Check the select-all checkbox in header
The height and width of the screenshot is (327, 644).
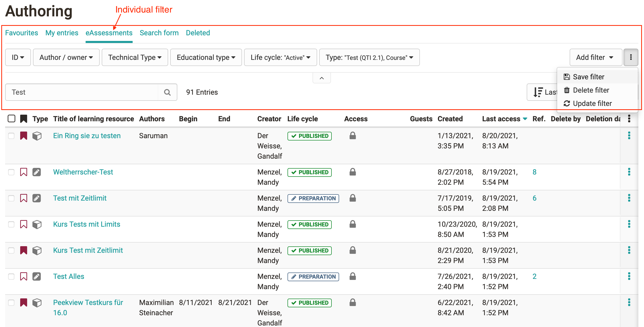pyautogui.click(x=11, y=119)
